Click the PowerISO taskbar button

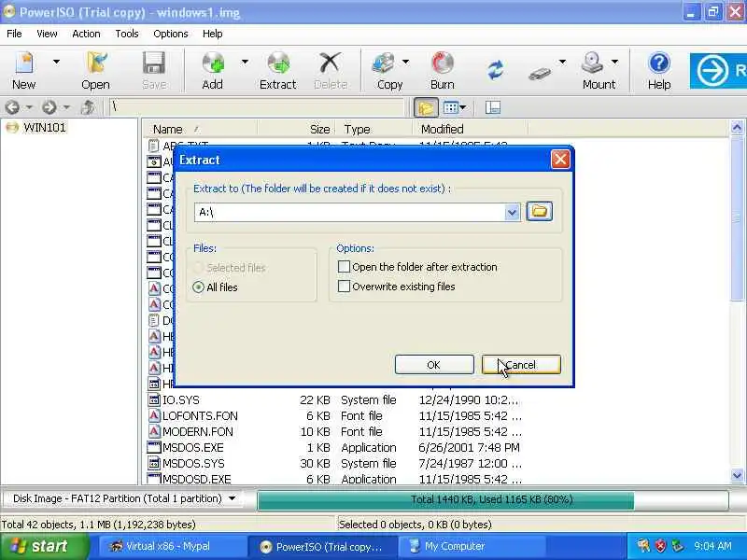click(x=322, y=546)
